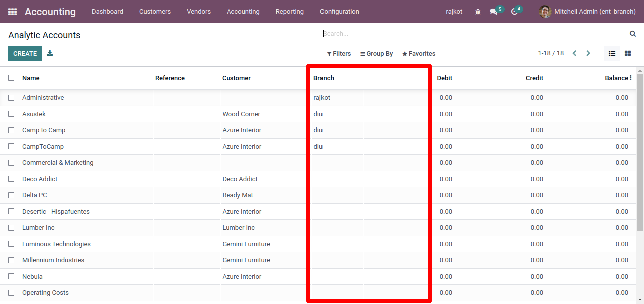Go to next page arrow
The width and height of the screenshot is (644, 304).
coord(588,53)
